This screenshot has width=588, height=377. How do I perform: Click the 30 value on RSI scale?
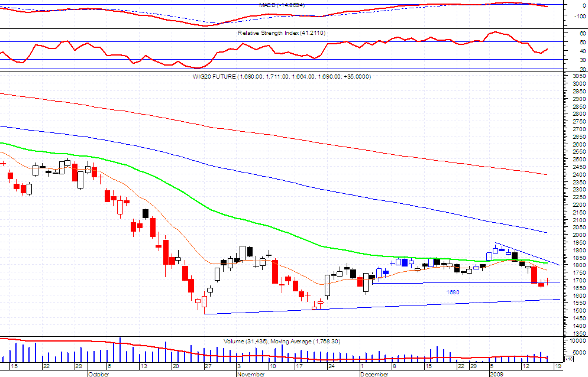pyautogui.click(x=582, y=60)
